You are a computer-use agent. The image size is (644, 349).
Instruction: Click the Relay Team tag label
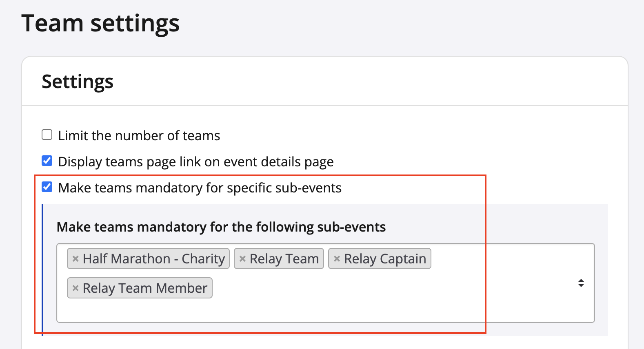[x=284, y=259]
